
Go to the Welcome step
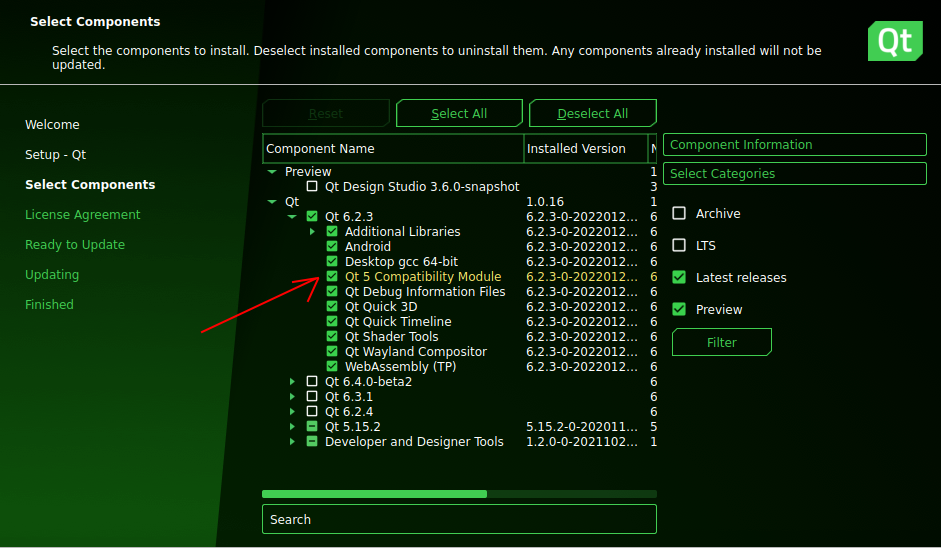point(52,124)
